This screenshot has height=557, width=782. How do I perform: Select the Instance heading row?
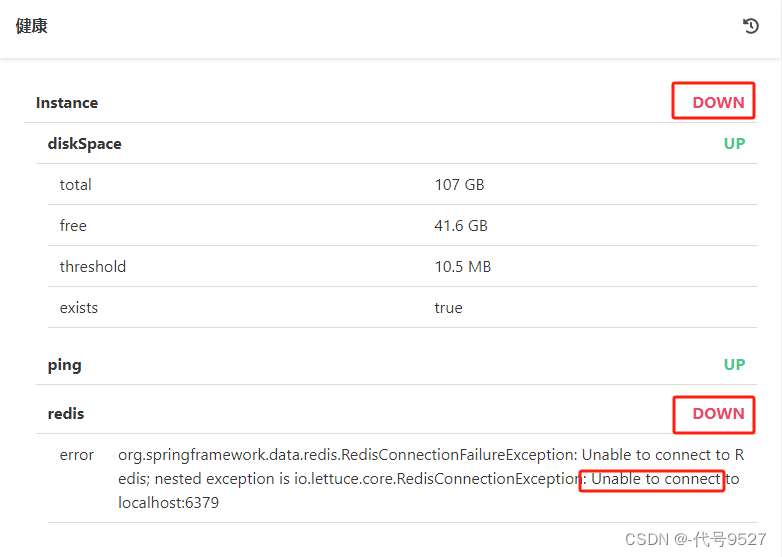click(67, 103)
